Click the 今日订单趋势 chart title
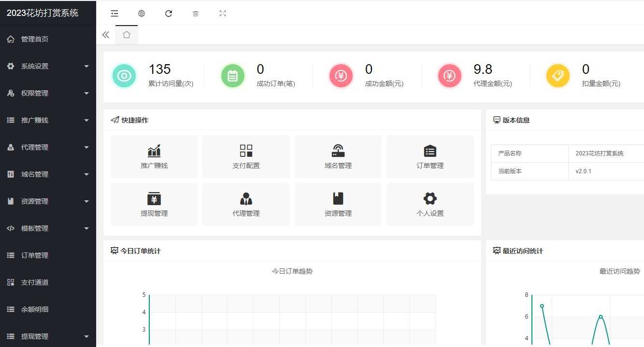This screenshot has width=644, height=347. point(292,271)
